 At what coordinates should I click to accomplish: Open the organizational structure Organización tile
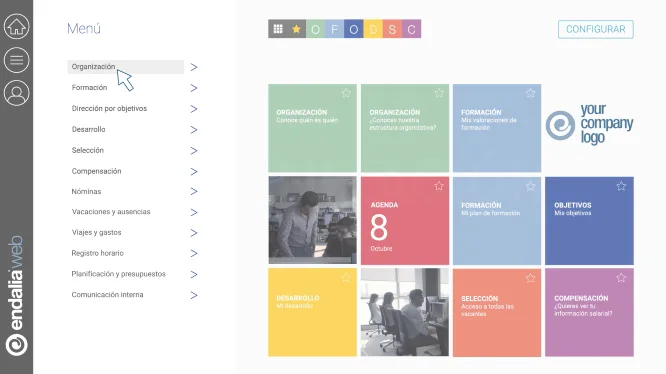[405, 128]
